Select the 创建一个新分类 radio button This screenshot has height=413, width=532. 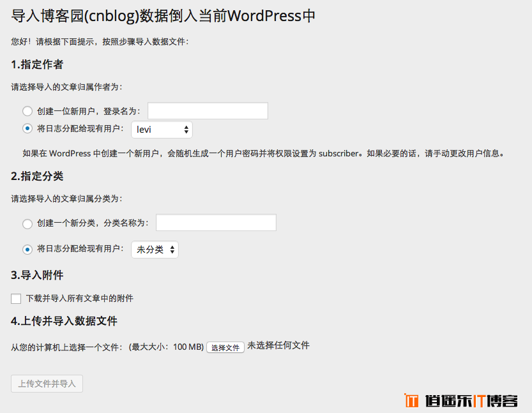[27, 224]
